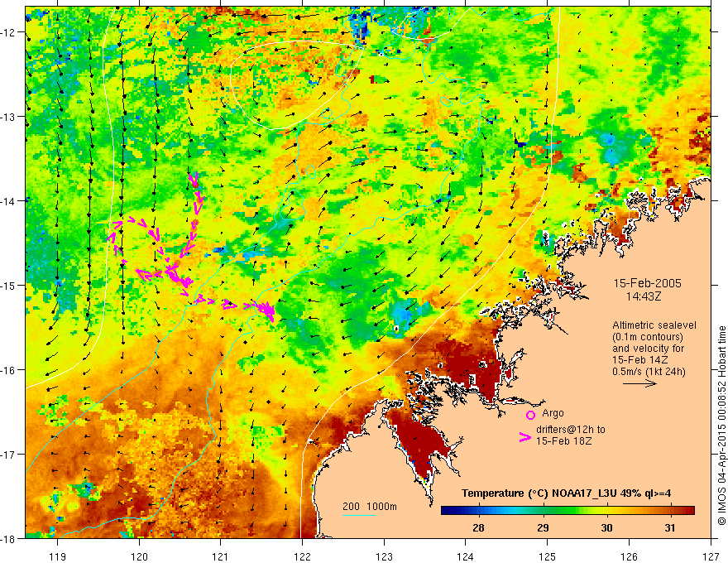Click the 0.5m/s velocity scale arrow
The image size is (728, 563).
click(x=639, y=383)
